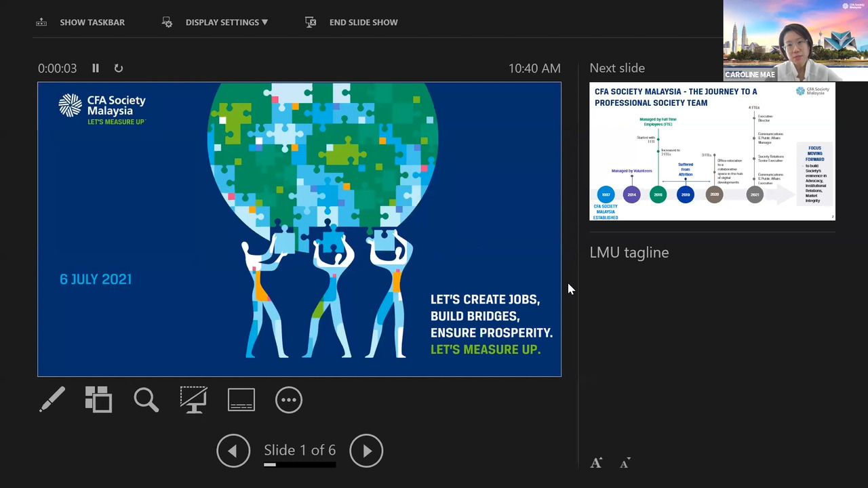Image resolution: width=868 pixels, height=488 pixels.
Task: Decrease the notes text size
Action: click(x=625, y=464)
